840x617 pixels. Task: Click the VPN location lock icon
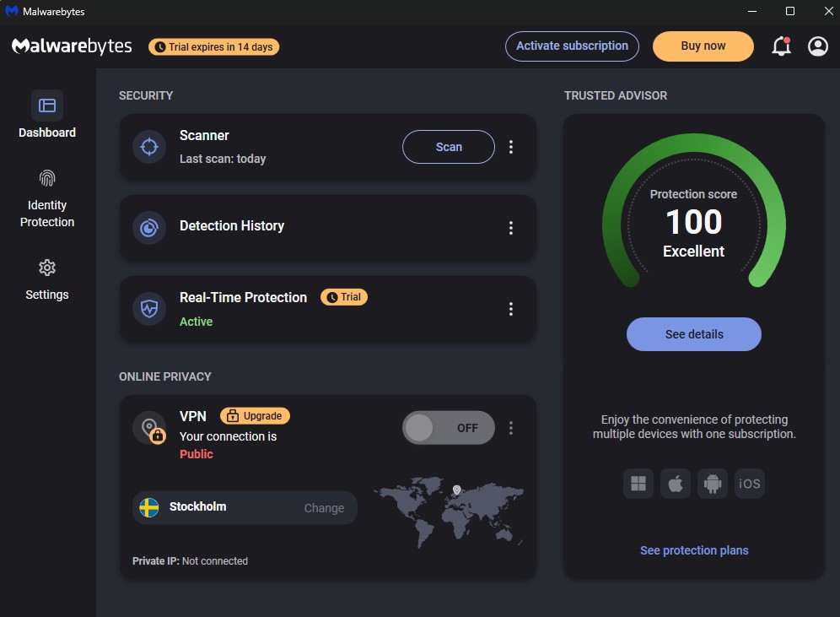click(x=150, y=428)
